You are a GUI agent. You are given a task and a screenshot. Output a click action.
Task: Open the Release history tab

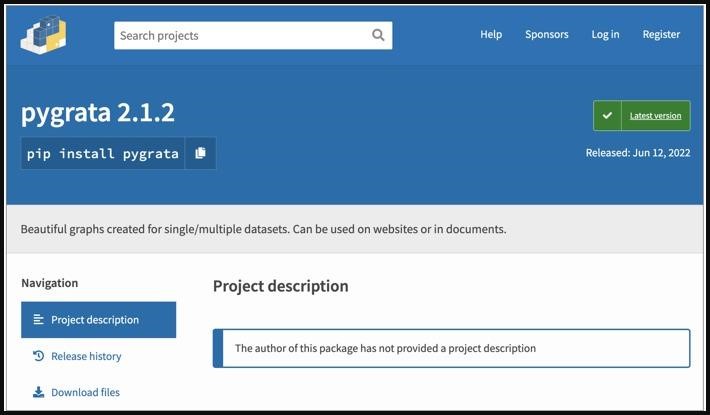click(86, 356)
